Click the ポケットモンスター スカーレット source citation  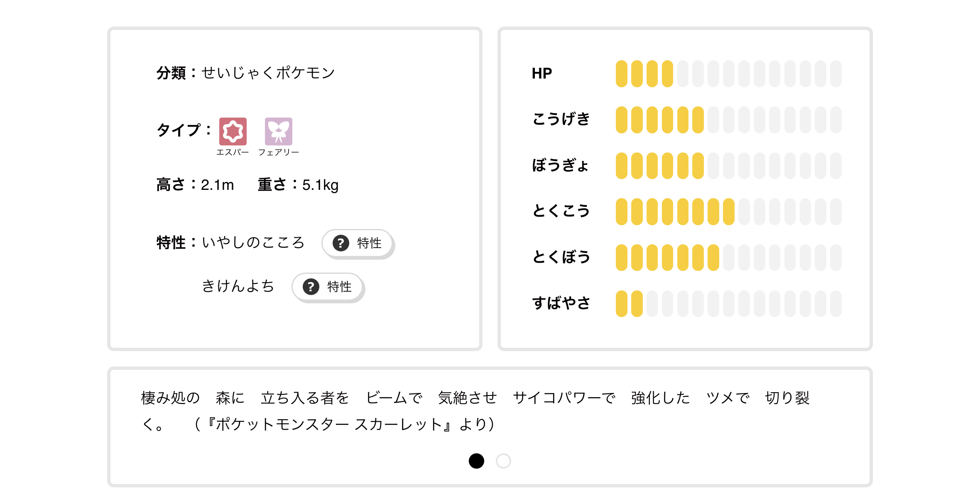coord(345,424)
